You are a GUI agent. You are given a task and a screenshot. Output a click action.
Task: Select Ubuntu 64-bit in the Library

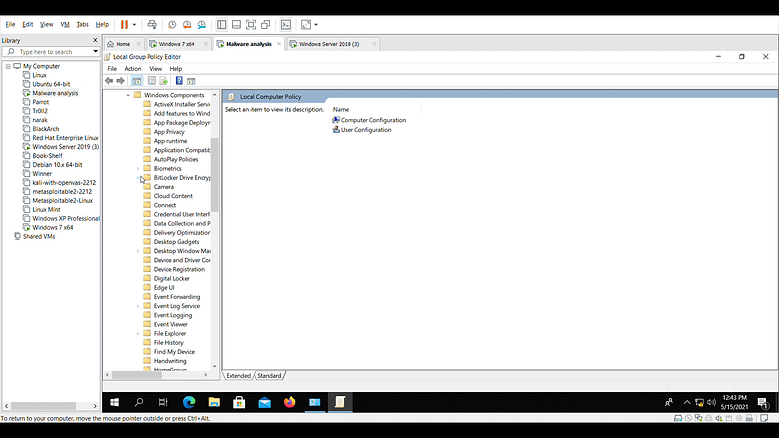point(51,84)
